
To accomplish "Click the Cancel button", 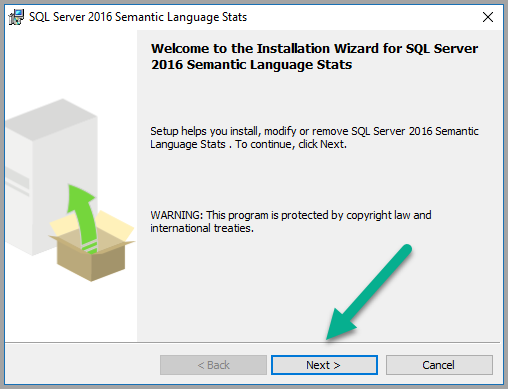I will pyautogui.click(x=439, y=365).
